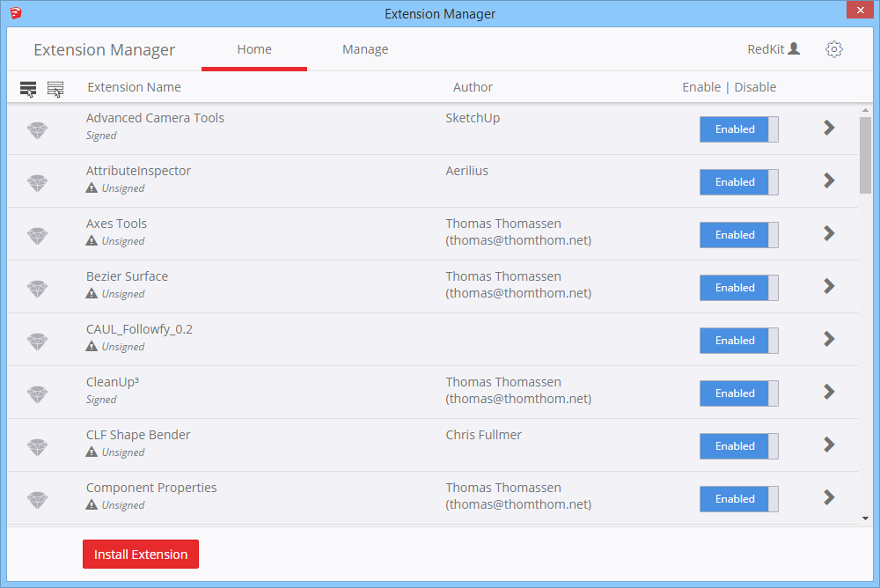Click the unsigned warning icon under CLF Shape Bender

[92, 452]
